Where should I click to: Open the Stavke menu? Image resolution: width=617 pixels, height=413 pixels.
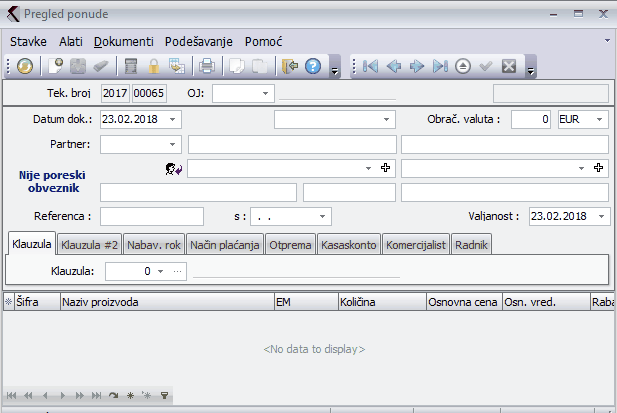30,42
